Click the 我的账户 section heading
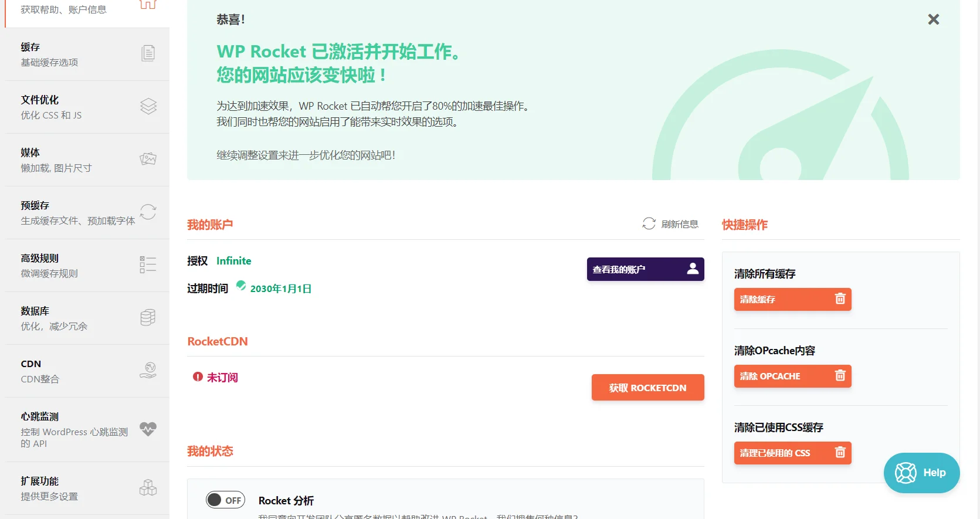980x519 pixels. pyautogui.click(x=210, y=225)
